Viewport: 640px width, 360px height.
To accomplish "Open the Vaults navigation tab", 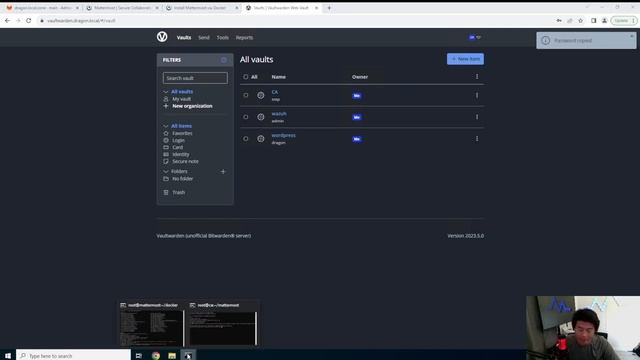I will coord(184,38).
